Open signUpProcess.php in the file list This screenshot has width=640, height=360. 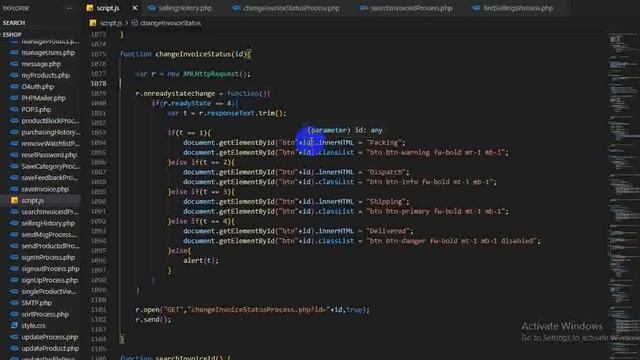[49, 280]
